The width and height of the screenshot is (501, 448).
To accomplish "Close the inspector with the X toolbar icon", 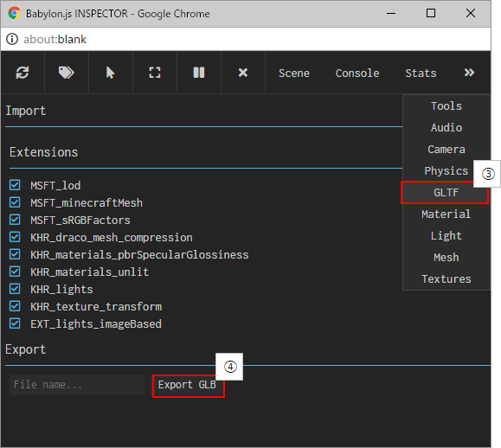I will tap(243, 73).
